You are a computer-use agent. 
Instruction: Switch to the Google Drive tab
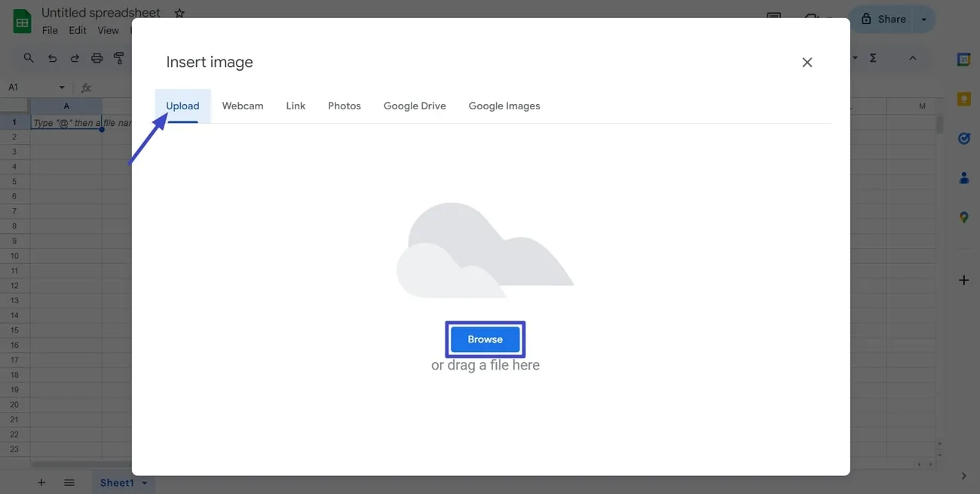(415, 106)
